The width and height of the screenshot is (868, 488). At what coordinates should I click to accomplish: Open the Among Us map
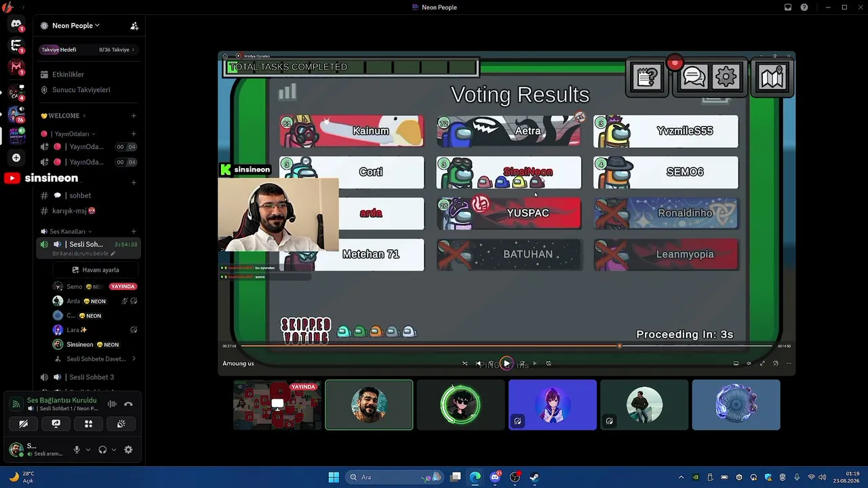(x=772, y=77)
